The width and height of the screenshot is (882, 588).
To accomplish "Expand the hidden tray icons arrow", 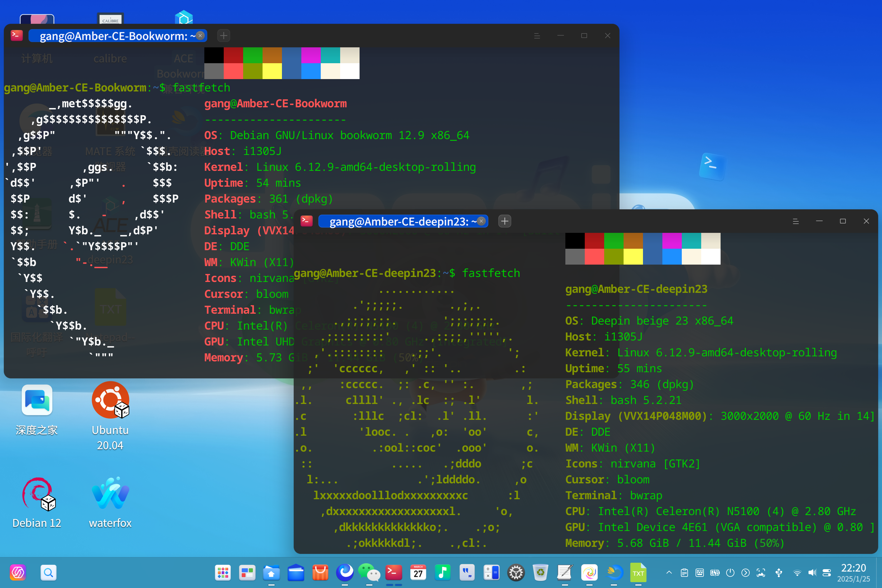I will [x=669, y=572].
